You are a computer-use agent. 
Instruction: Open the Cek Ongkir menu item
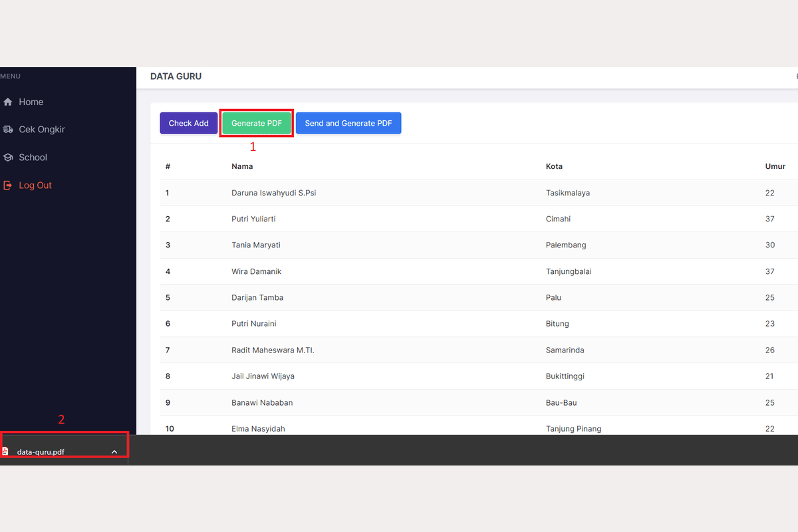click(x=41, y=130)
